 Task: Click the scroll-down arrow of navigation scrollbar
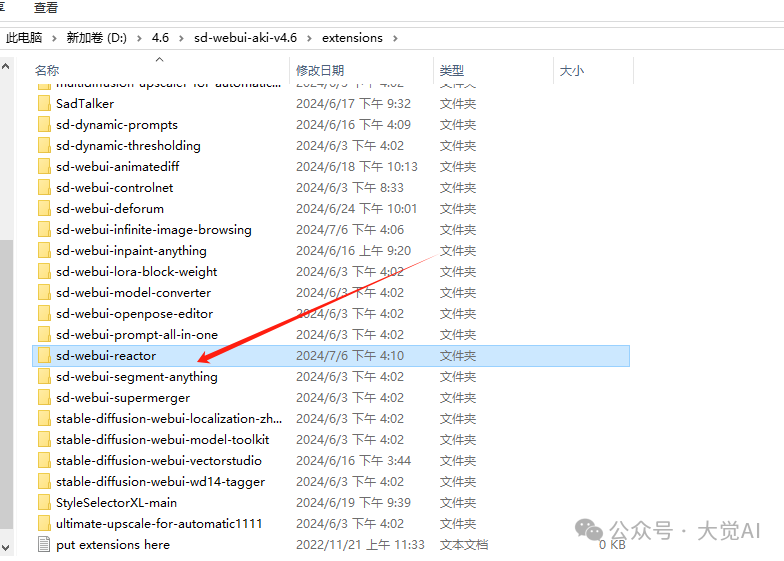6,548
